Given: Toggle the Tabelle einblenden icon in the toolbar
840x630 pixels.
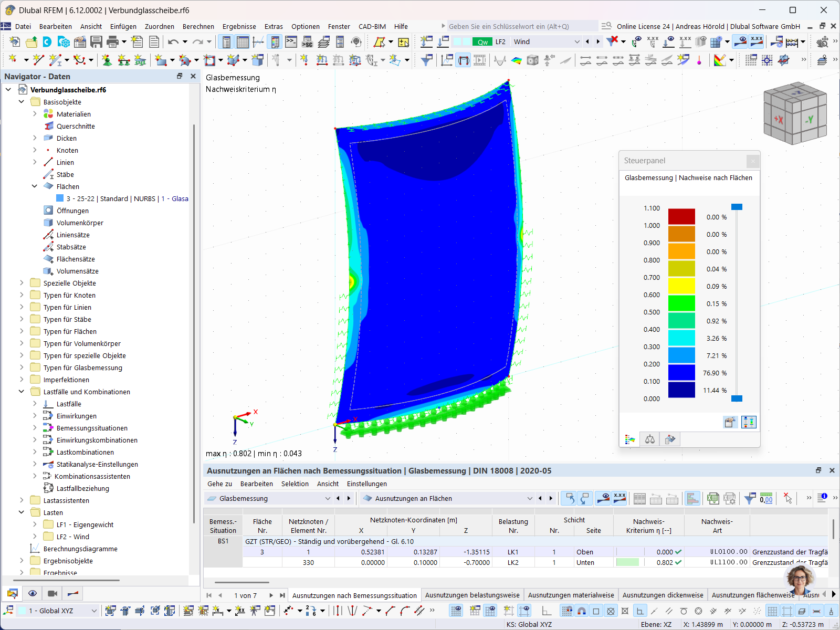Looking at the screenshot, I should 243,41.
